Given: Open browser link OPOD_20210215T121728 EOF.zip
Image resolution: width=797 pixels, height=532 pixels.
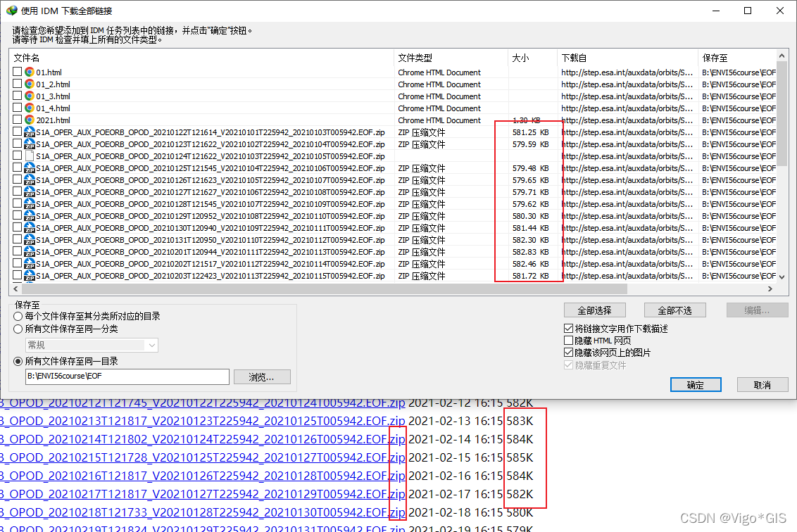Looking at the screenshot, I should (202, 457).
